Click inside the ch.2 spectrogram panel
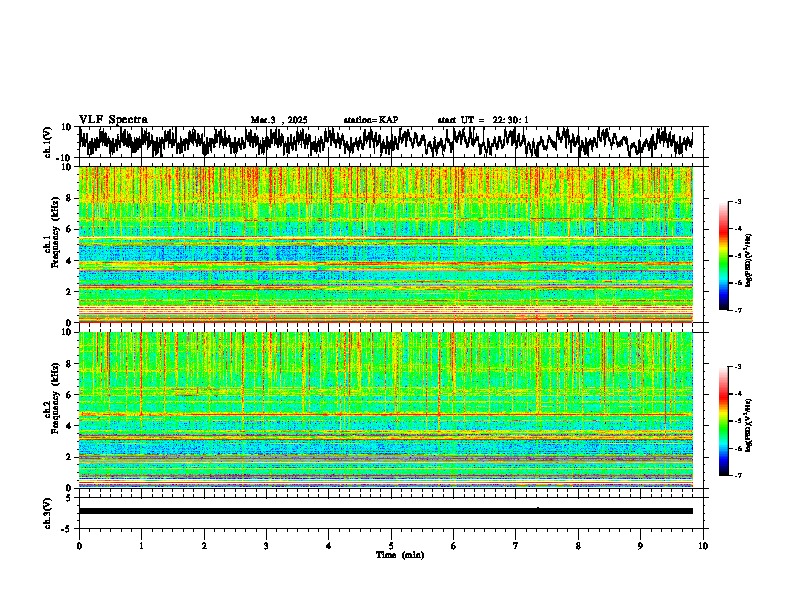Image resolution: width=792 pixels, height=612 pixels. [385, 410]
